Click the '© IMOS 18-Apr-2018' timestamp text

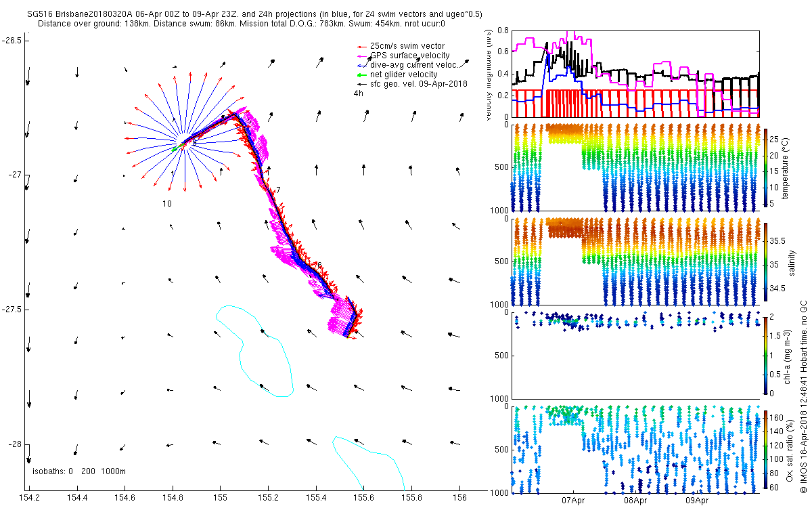click(x=803, y=396)
